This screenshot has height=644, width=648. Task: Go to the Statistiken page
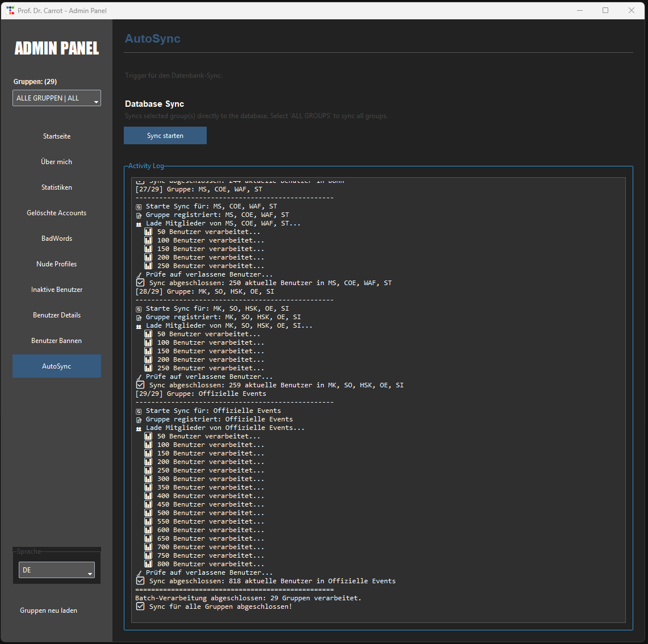point(57,187)
